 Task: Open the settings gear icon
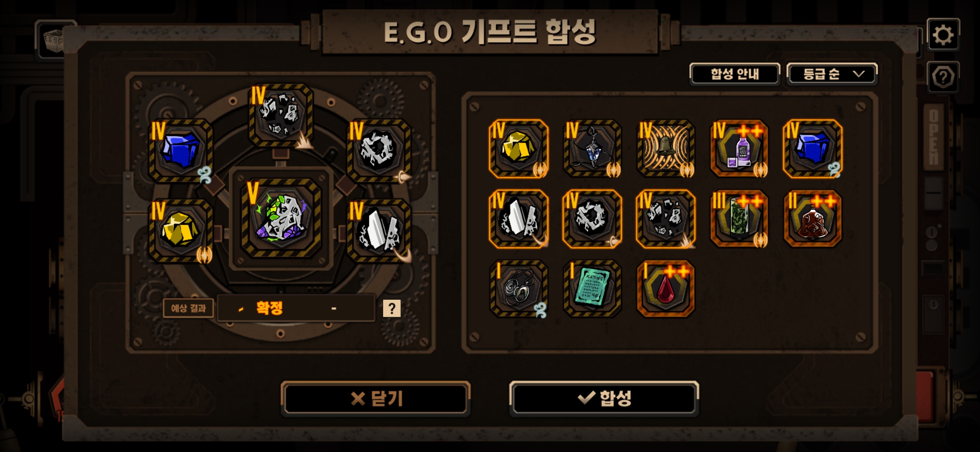pyautogui.click(x=943, y=35)
